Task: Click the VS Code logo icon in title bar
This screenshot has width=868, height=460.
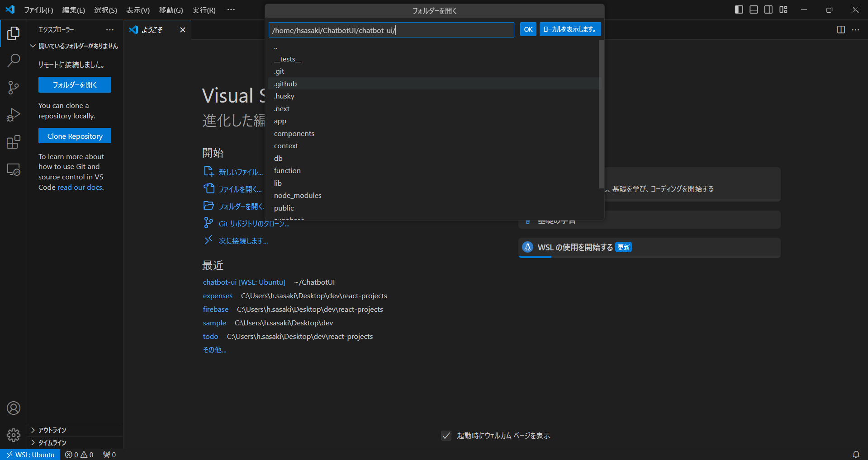Action: (x=10, y=9)
